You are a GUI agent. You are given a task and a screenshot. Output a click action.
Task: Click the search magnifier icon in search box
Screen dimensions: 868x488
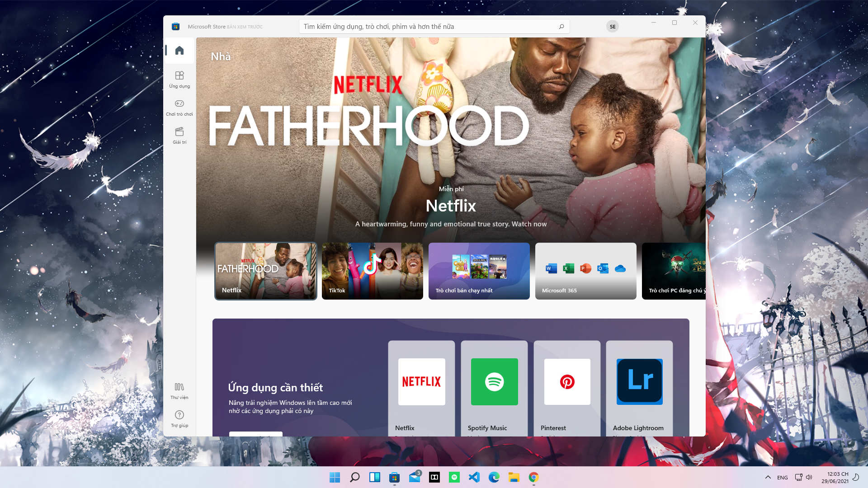[x=561, y=27]
